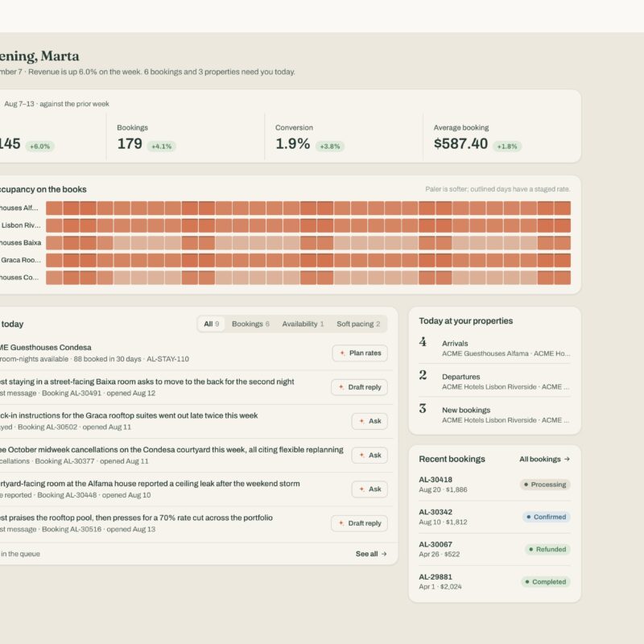Open the New bookings row
The image size is (644, 644).
(x=494, y=415)
